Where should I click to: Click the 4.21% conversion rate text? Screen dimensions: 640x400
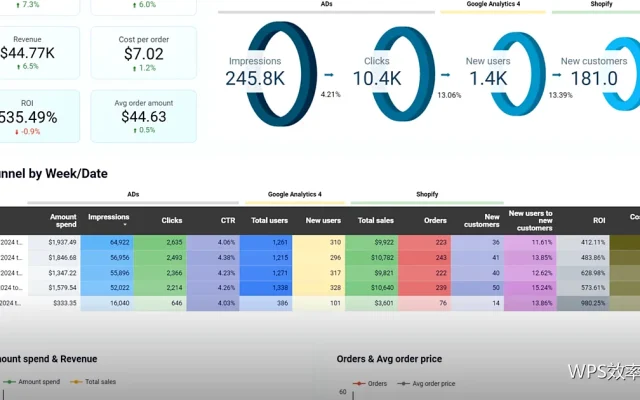330,94
